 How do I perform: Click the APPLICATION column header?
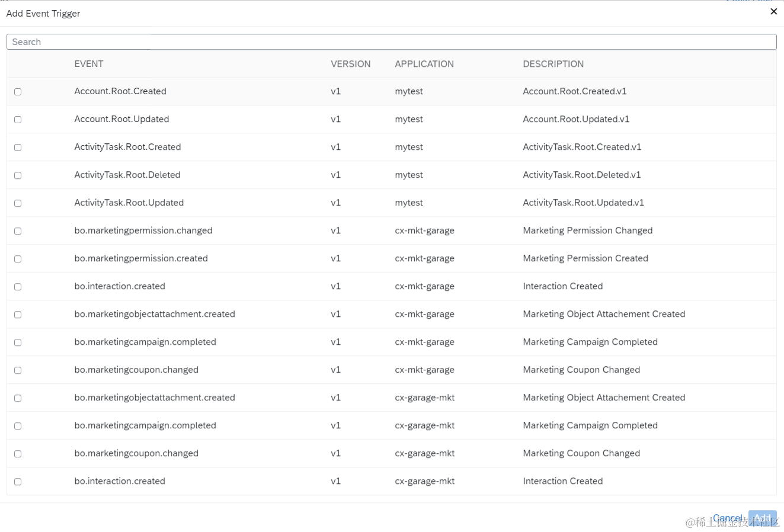(424, 64)
